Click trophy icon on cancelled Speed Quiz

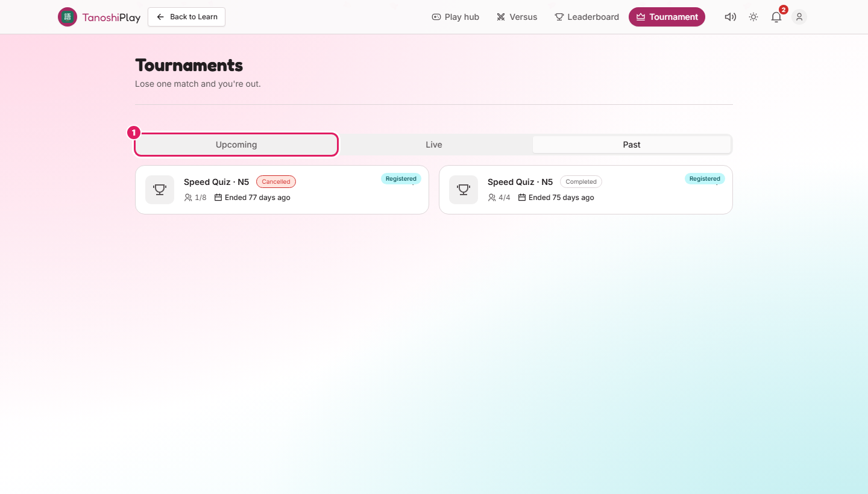160,190
